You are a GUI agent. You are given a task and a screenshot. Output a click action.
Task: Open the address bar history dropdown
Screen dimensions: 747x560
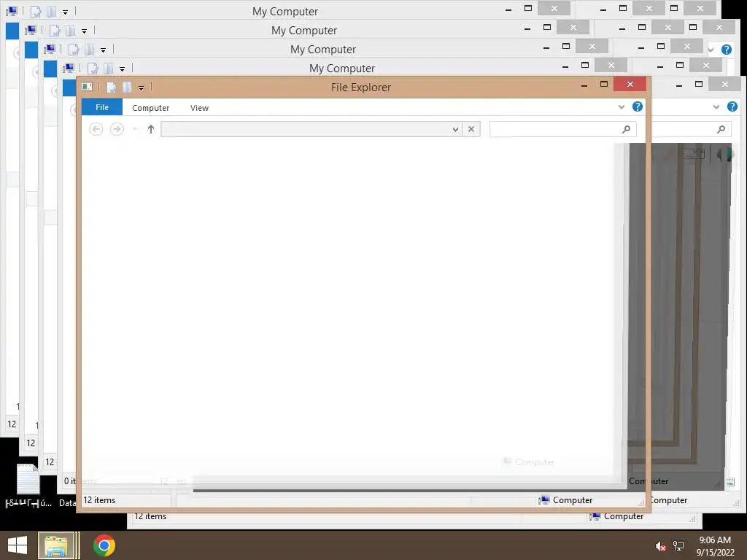(x=455, y=129)
